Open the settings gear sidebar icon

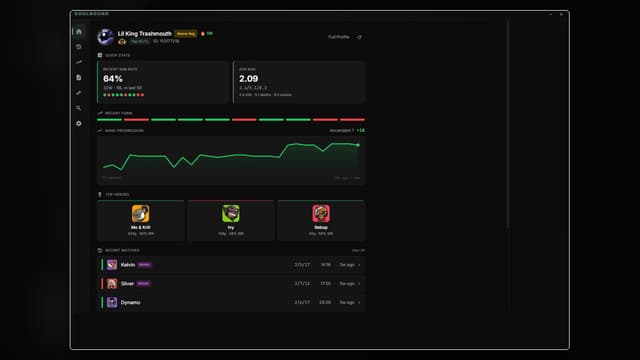(79, 123)
